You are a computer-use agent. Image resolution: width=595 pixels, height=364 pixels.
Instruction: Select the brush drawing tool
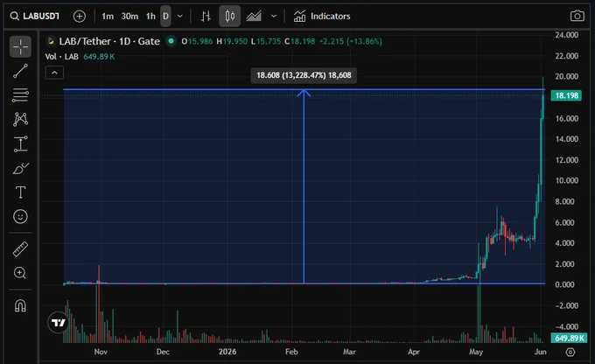(20, 168)
